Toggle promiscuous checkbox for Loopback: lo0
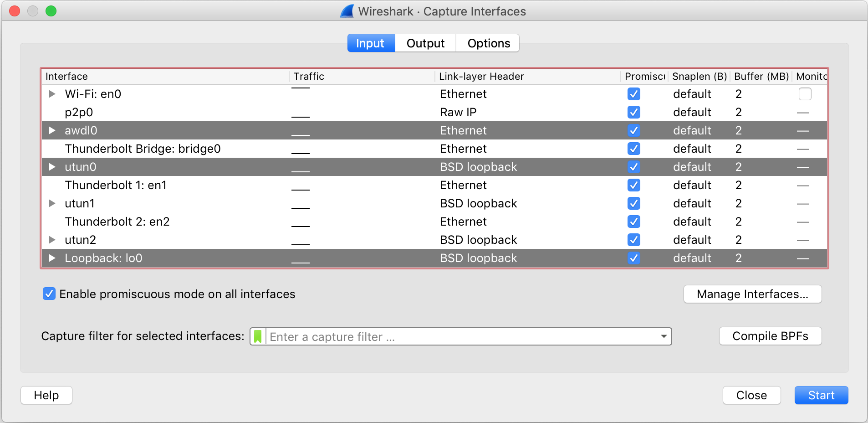 pos(633,258)
